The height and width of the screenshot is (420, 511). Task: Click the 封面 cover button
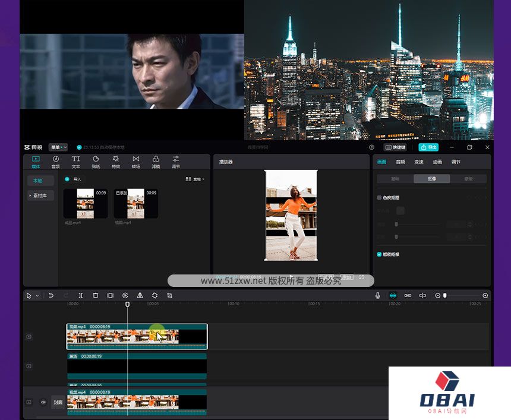(58, 402)
